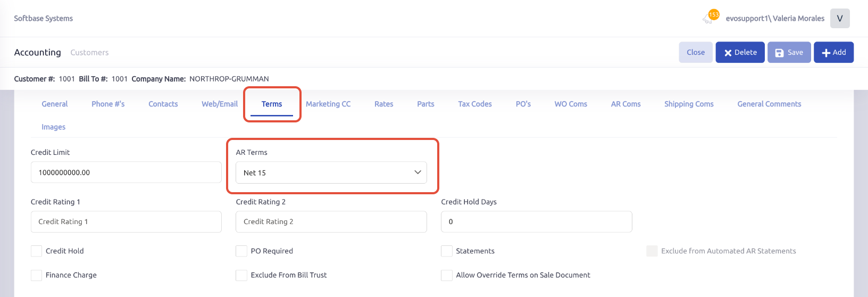Switch to the PO's tab
Image resolution: width=868 pixels, height=297 pixels.
(523, 104)
